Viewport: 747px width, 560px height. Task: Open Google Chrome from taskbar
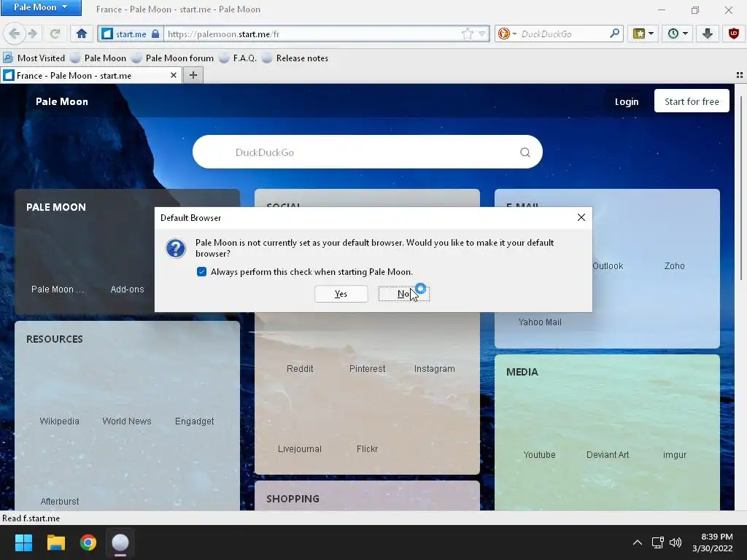pyautogui.click(x=88, y=542)
